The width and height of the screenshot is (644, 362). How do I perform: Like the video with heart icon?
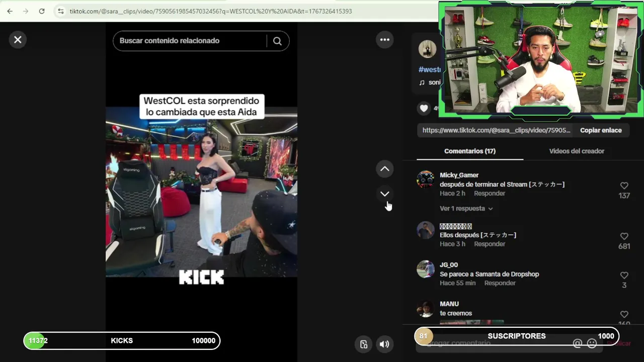[x=424, y=108]
